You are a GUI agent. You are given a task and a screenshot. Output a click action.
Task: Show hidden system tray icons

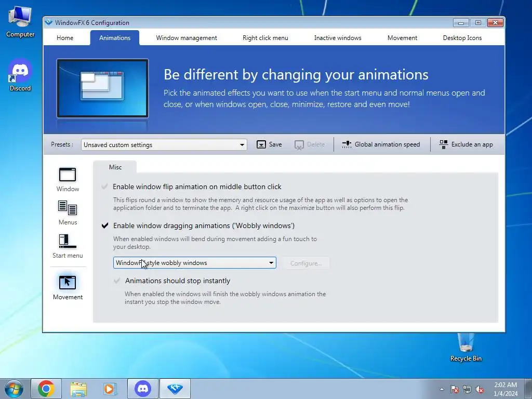point(442,390)
